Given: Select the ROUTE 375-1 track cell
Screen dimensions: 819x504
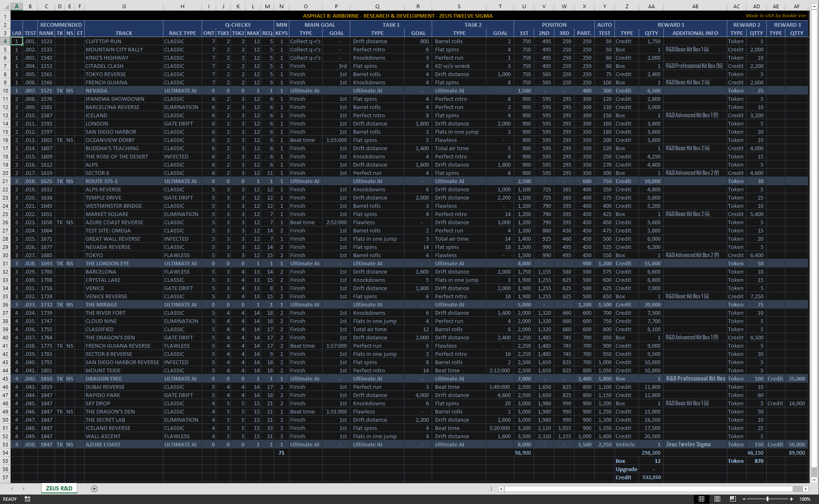Looking at the screenshot, I should pyautogui.click(x=124, y=181).
